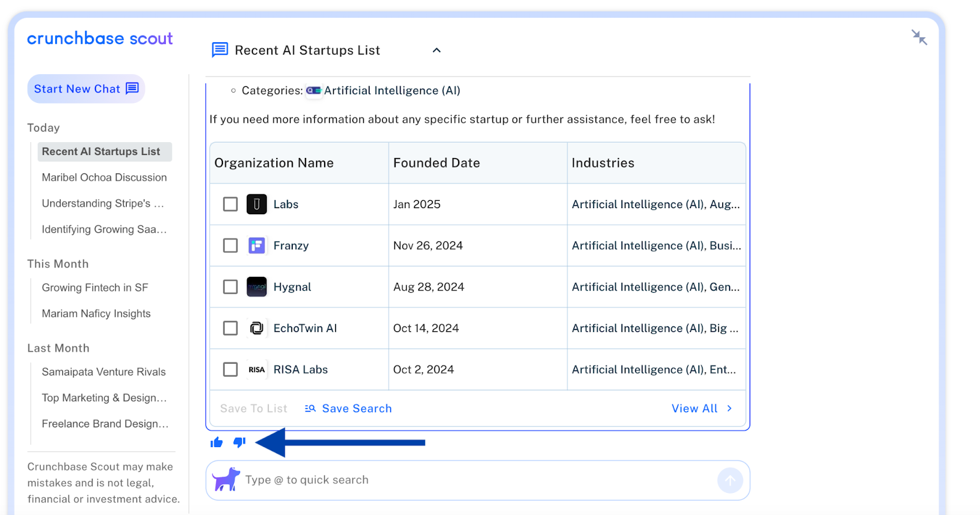The image size is (980, 515).
Task: Click View All results link
Action: coord(702,408)
